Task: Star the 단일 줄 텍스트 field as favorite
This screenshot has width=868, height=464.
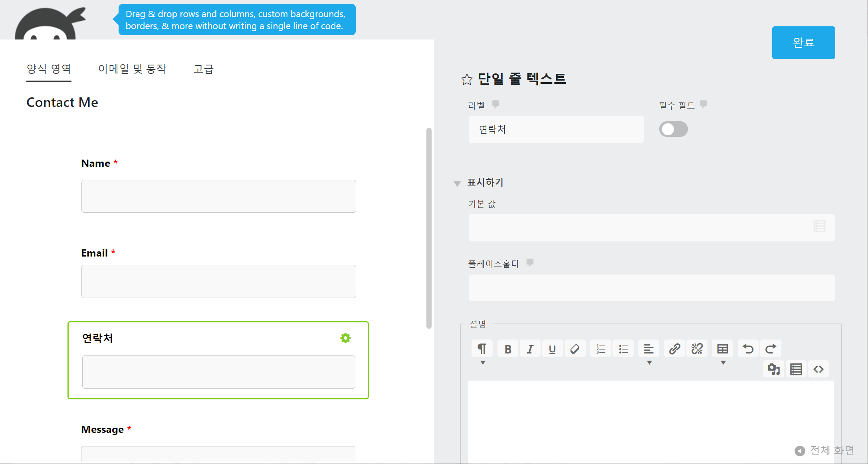Action: [467, 79]
